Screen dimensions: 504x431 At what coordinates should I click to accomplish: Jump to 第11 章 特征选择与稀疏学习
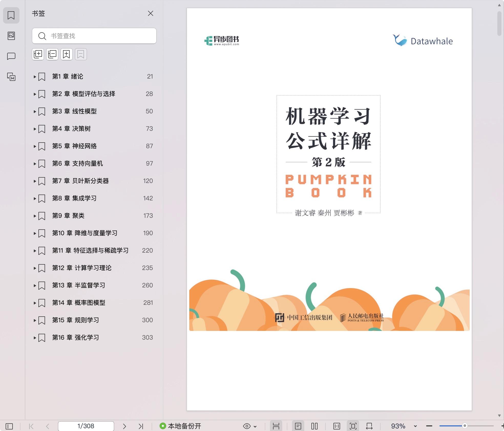pos(90,251)
